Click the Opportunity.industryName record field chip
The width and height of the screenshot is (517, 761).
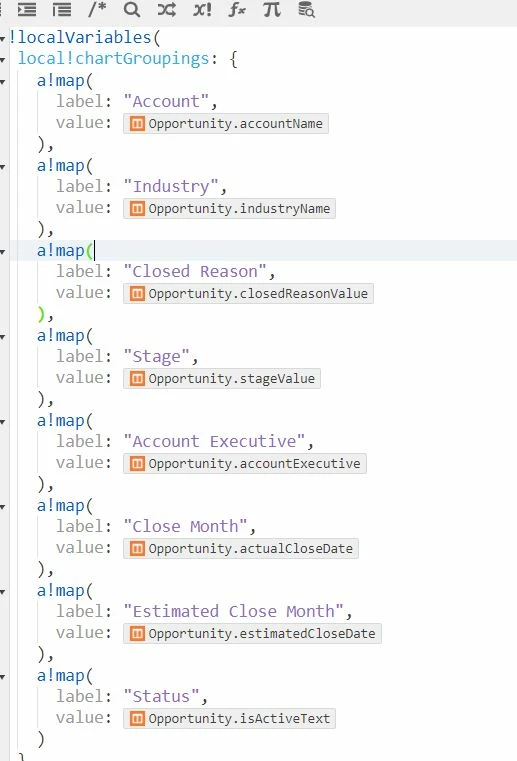point(229,209)
